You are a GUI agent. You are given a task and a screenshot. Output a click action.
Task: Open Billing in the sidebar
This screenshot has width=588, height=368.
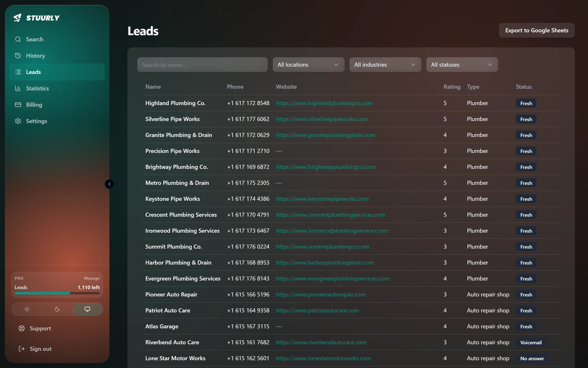point(57,105)
